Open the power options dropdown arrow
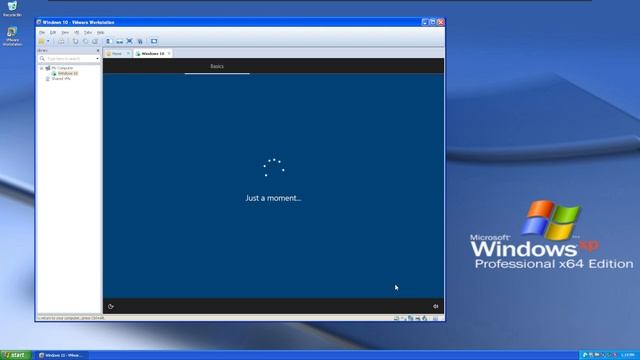640x360 pixels. pos(48,41)
